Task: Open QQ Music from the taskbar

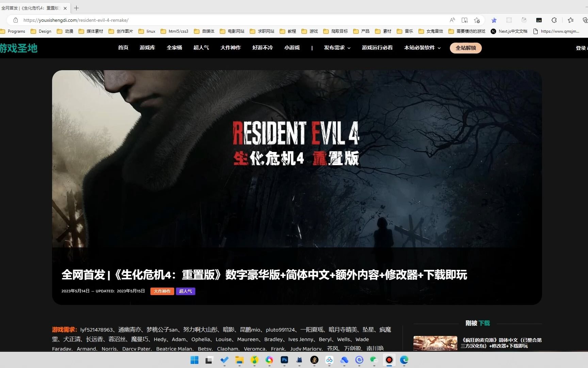Action: [255, 360]
